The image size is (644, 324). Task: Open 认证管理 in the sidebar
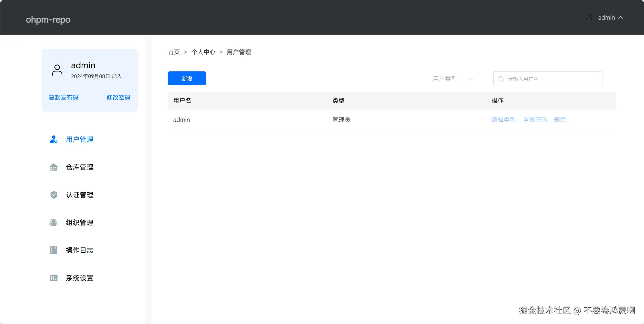point(80,195)
